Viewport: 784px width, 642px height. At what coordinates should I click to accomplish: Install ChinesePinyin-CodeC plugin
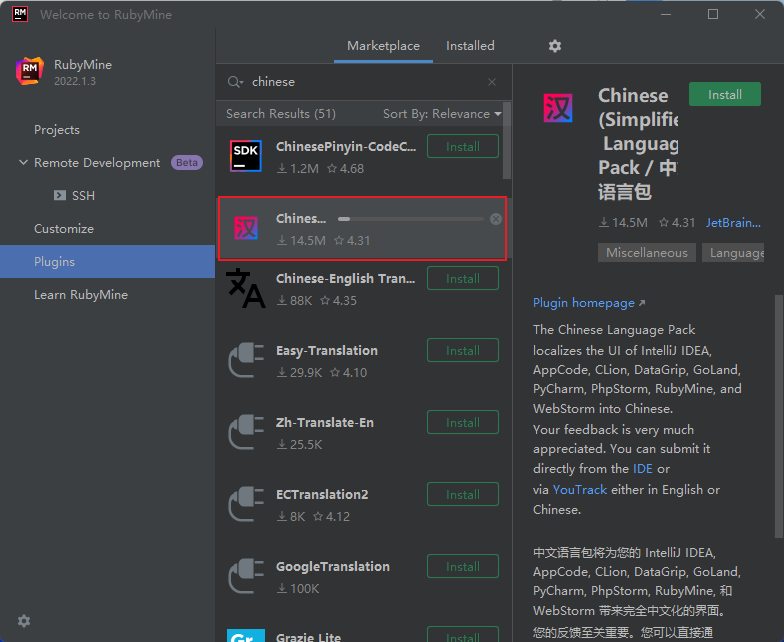point(462,146)
